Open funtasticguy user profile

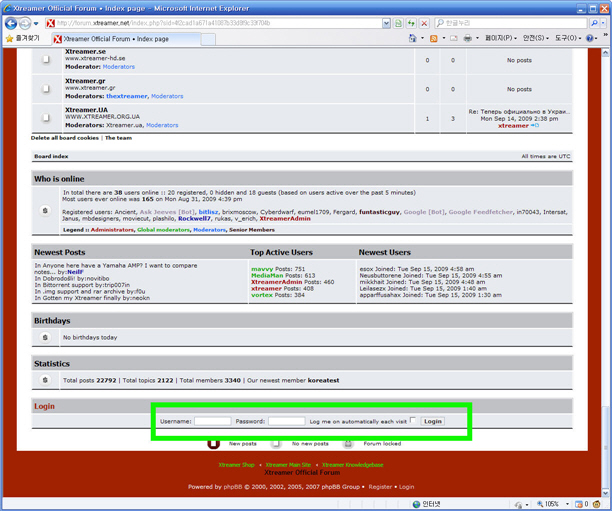click(379, 212)
